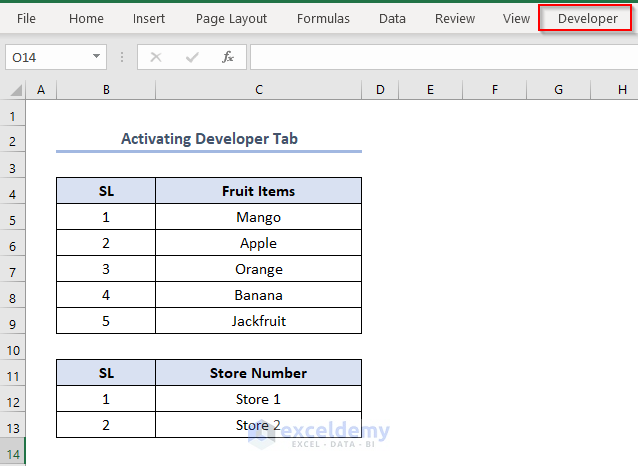Open the Developer ribbon tab
638x466 pixels.
click(x=587, y=18)
